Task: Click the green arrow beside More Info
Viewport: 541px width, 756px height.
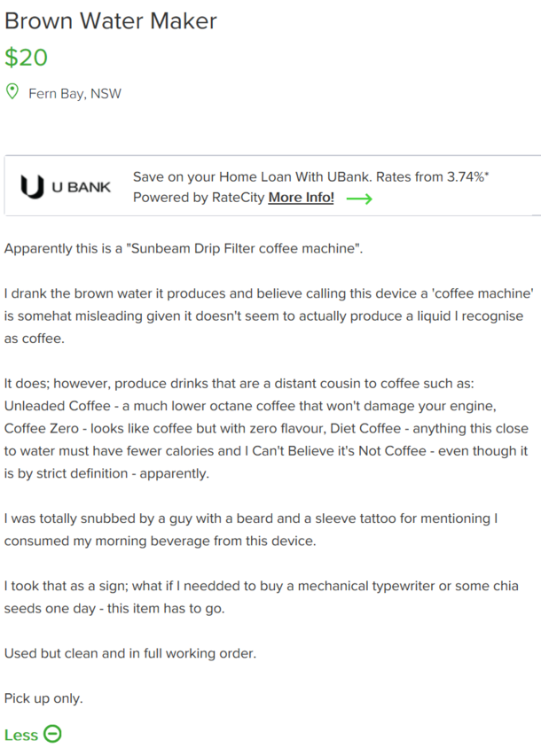Action: click(359, 199)
